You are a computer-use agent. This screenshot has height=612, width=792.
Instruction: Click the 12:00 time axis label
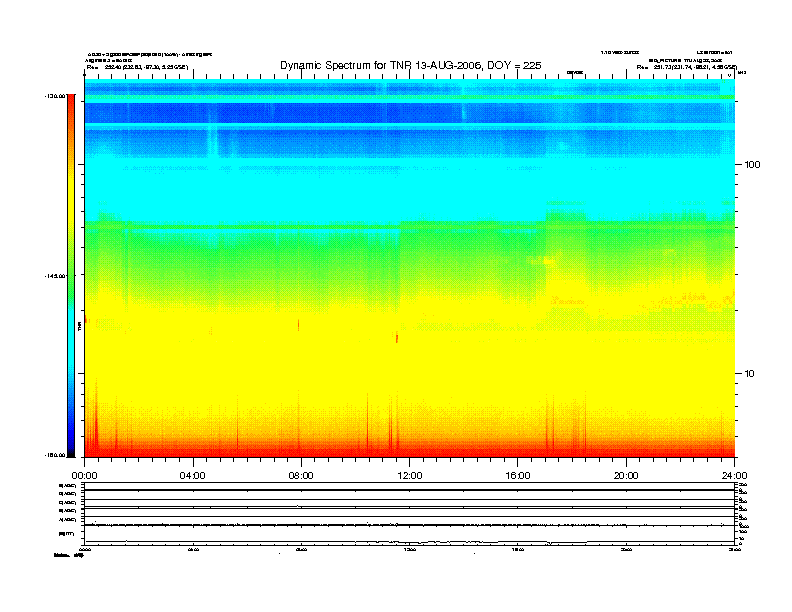click(x=410, y=476)
